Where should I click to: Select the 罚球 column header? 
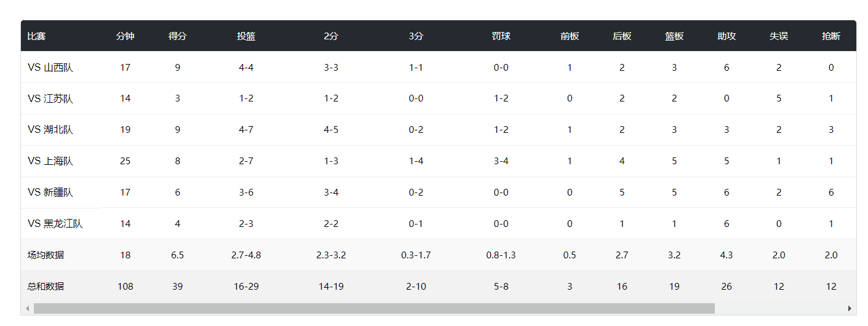501,36
